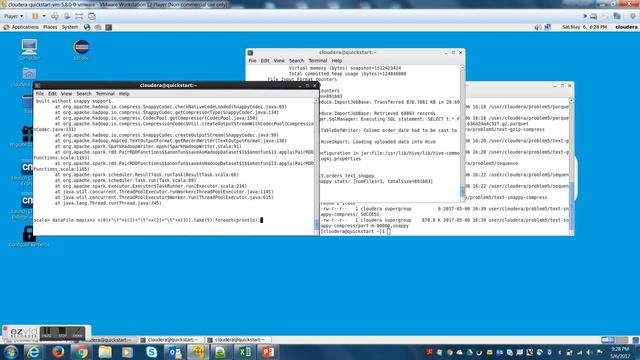Viewport: 640px width, 360px height.
Task: Open Terminal menu in front scala terminal
Action: (105, 94)
